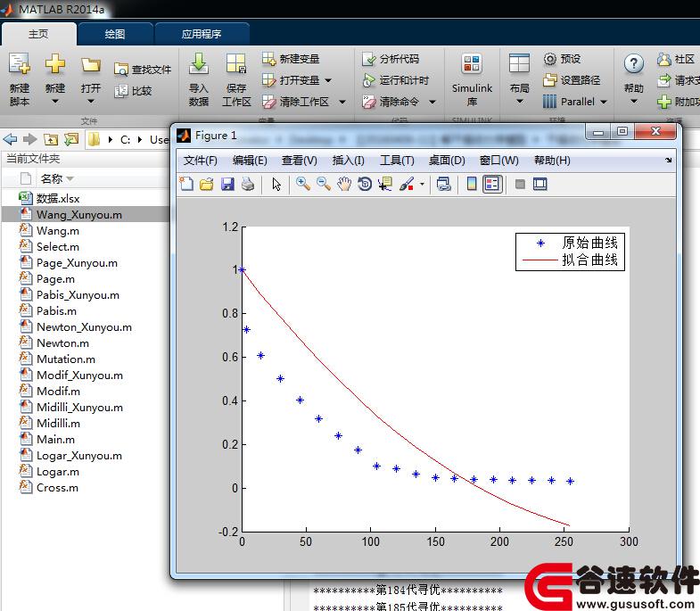Click the Save Workspace icon
This screenshot has width=700, height=611.
[x=236, y=63]
